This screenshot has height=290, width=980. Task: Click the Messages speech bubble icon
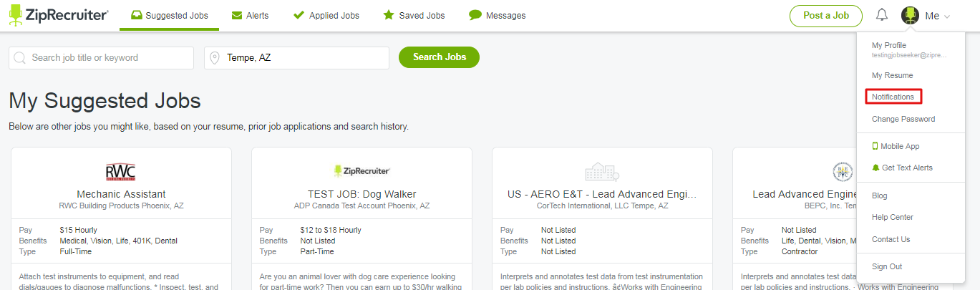click(475, 15)
